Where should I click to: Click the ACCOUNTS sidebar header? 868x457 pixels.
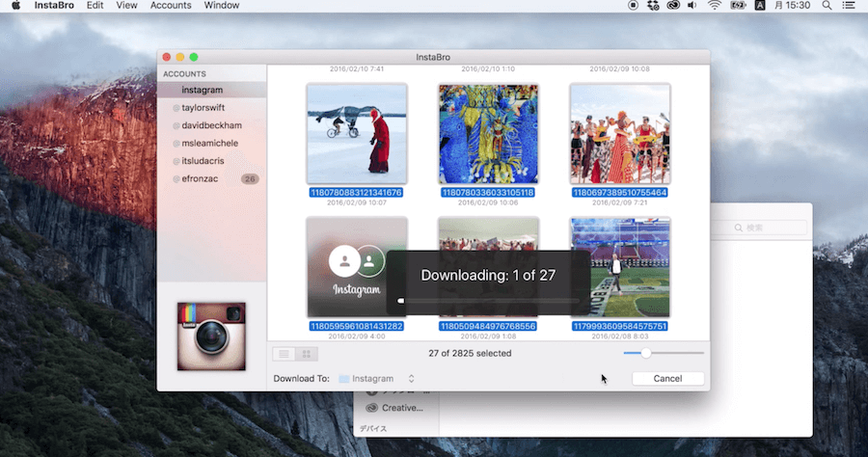(184, 73)
